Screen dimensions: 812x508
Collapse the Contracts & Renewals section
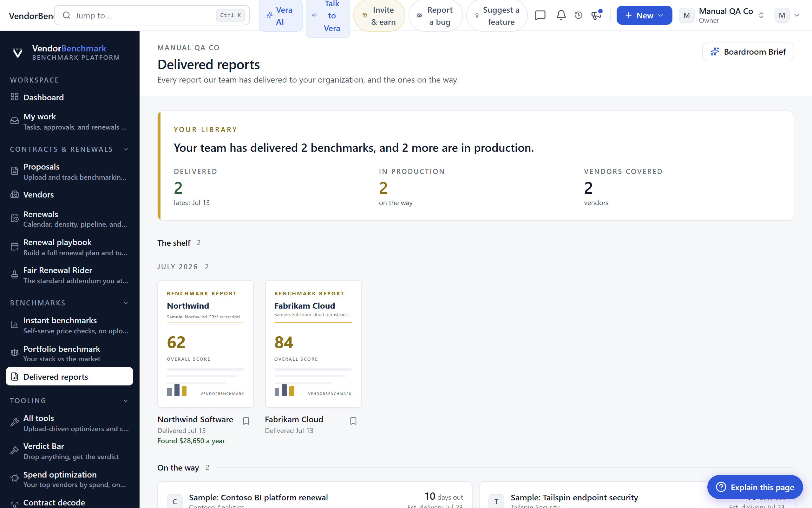tap(69, 149)
